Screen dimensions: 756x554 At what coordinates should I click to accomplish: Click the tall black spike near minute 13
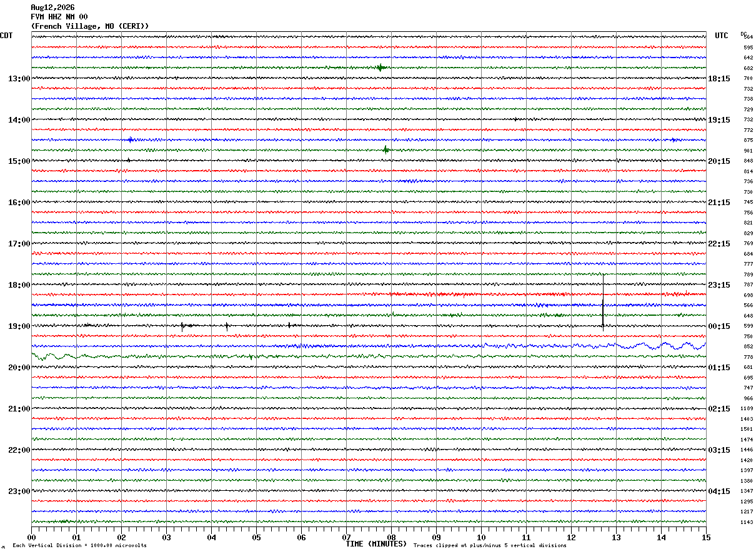point(603,301)
